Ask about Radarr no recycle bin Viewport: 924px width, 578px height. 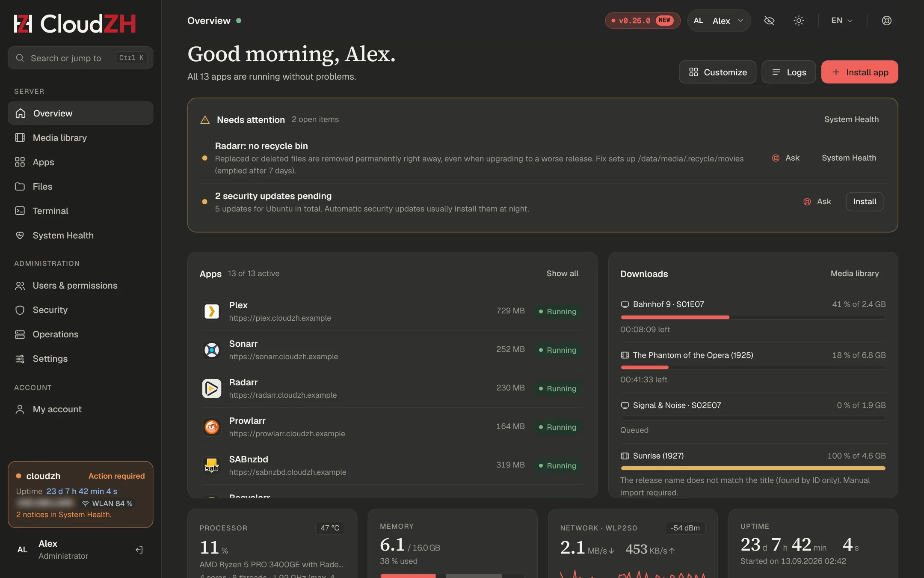point(786,158)
